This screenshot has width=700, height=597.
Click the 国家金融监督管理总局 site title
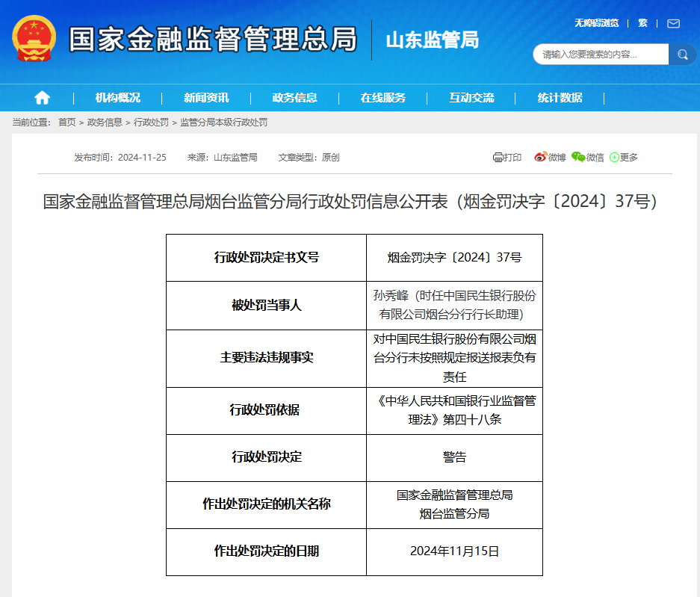pyautogui.click(x=213, y=39)
